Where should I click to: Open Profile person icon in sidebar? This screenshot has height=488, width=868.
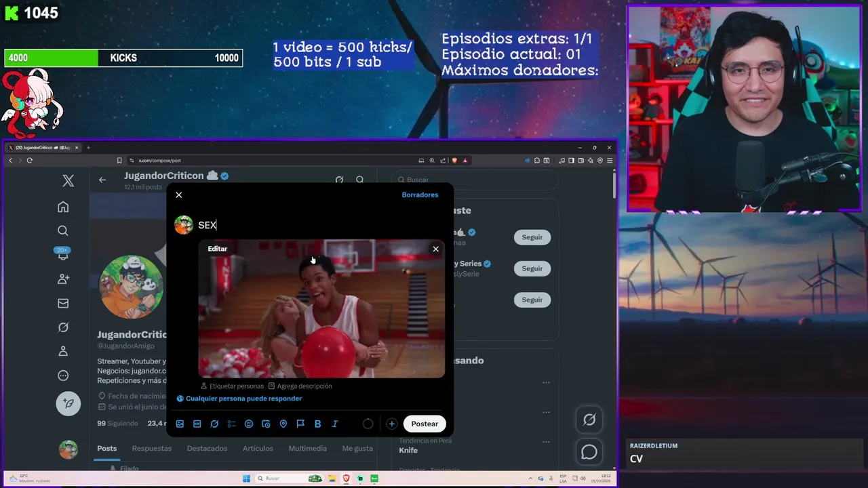pyautogui.click(x=63, y=351)
